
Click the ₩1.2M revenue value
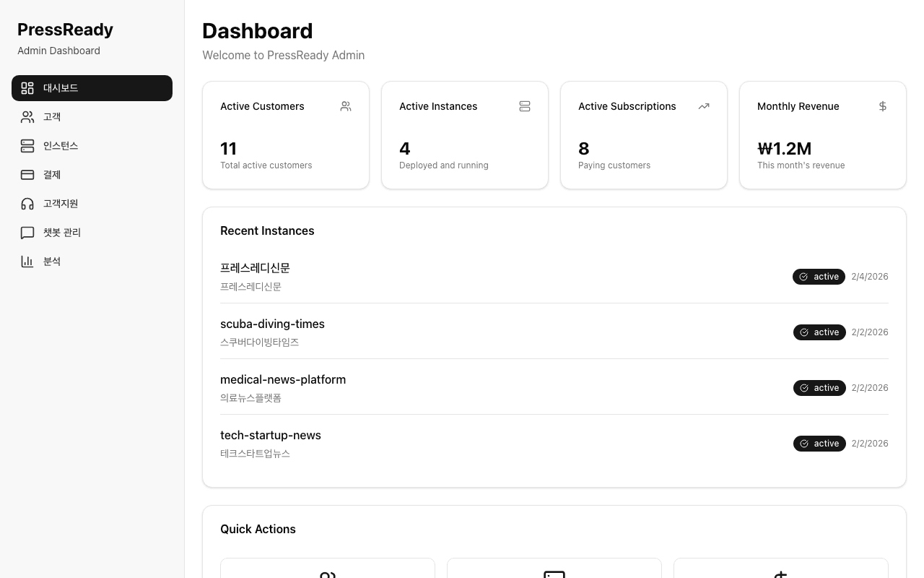784,149
